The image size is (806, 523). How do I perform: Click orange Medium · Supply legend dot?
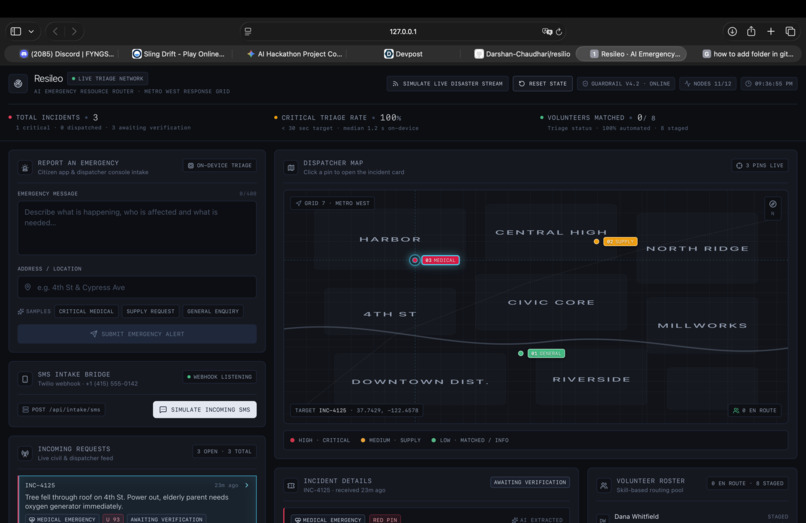[363, 440]
